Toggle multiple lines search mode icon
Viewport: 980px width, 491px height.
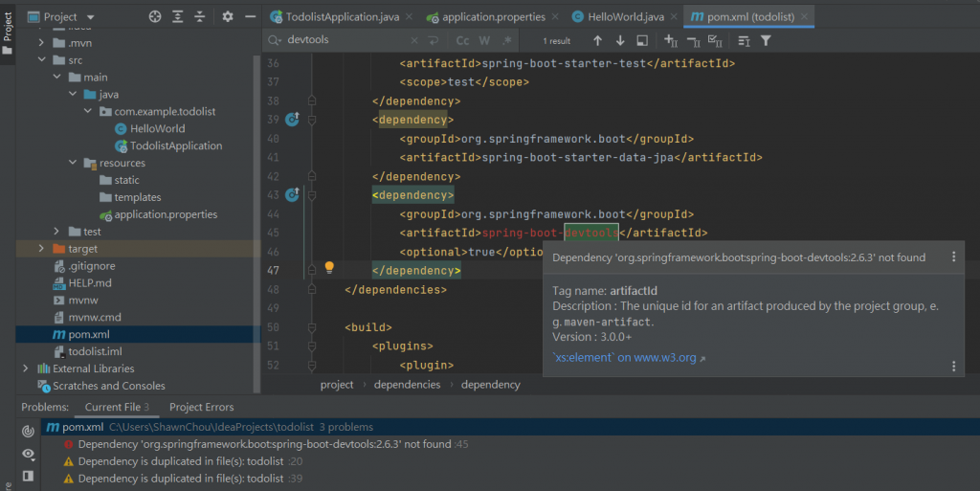click(744, 40)
